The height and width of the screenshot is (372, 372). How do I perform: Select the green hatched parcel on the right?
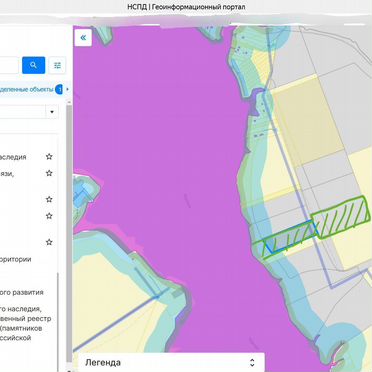(341, 217)
